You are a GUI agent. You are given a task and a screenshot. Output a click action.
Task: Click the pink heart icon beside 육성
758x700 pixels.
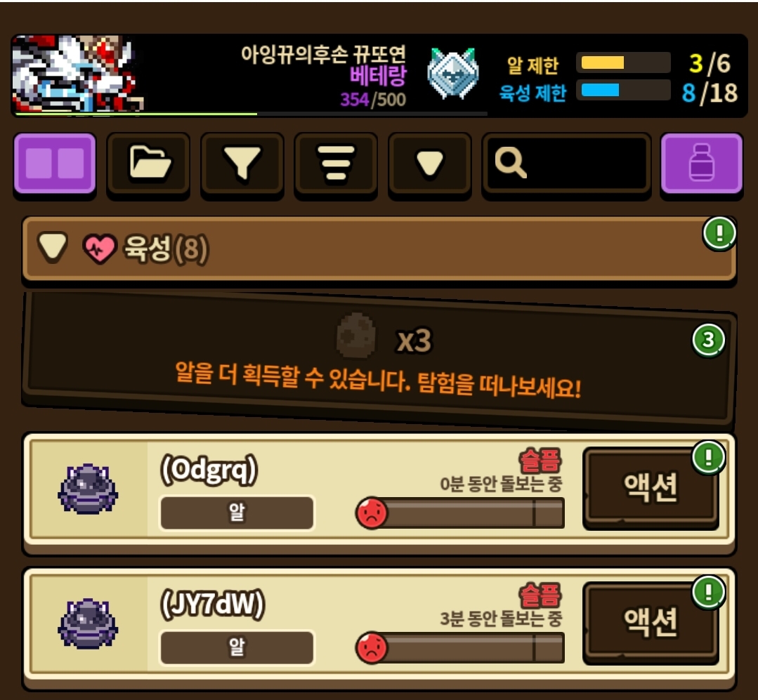point(100,249)
